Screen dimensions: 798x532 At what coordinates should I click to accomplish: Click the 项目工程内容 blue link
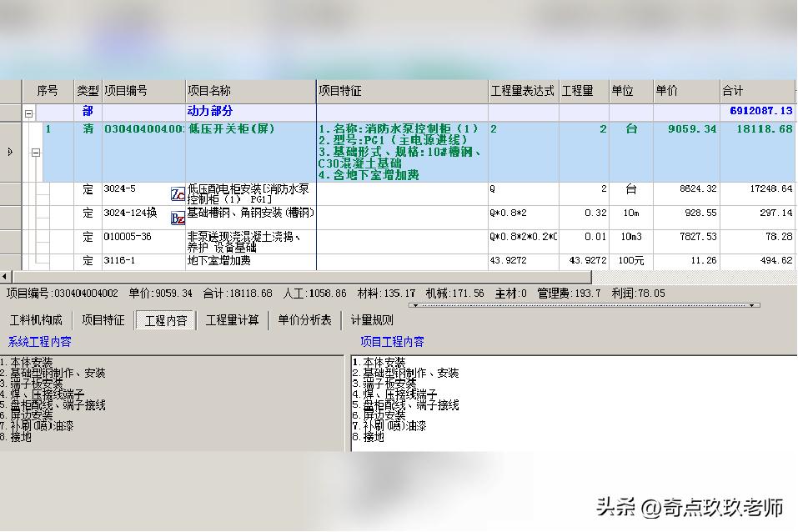pyautogui.click(x=389, y=342)
